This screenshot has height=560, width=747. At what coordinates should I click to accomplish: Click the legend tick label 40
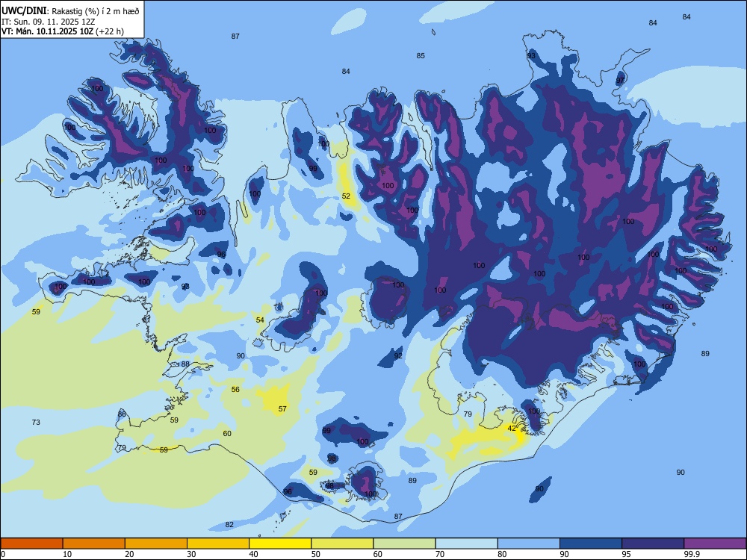click(253, 554)
